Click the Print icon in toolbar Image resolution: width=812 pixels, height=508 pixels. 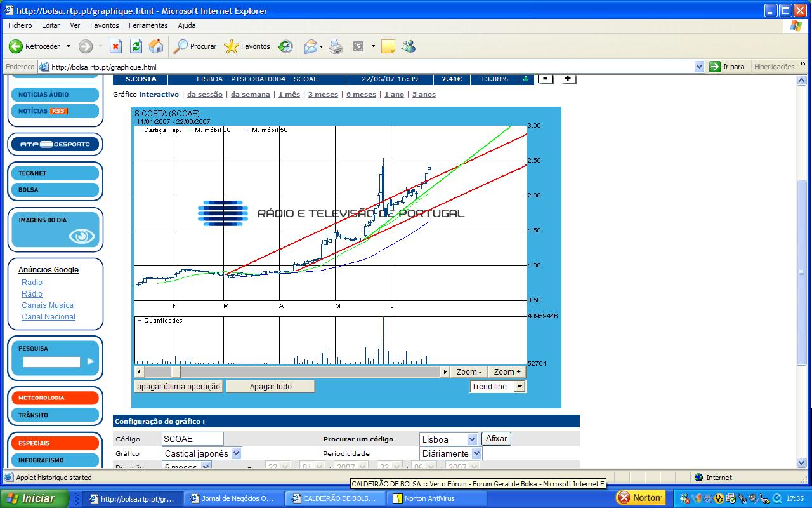[x=336, y=46]
